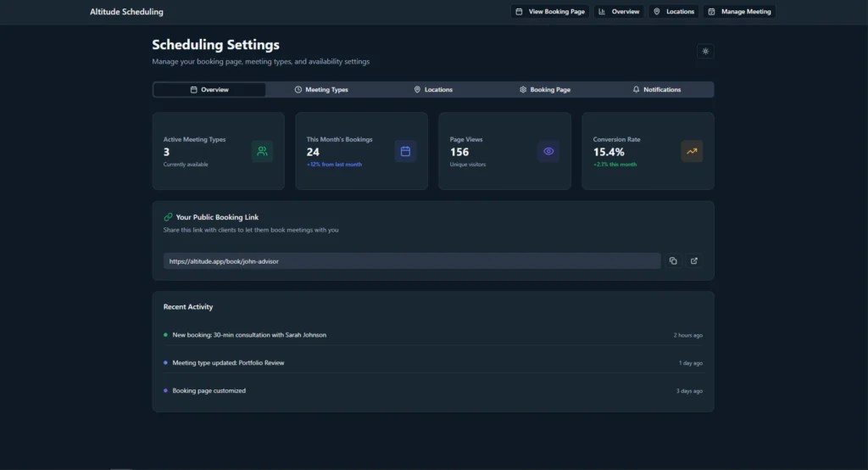Click the green link icon beside Public Booking Link

click(x=168, y=217)
